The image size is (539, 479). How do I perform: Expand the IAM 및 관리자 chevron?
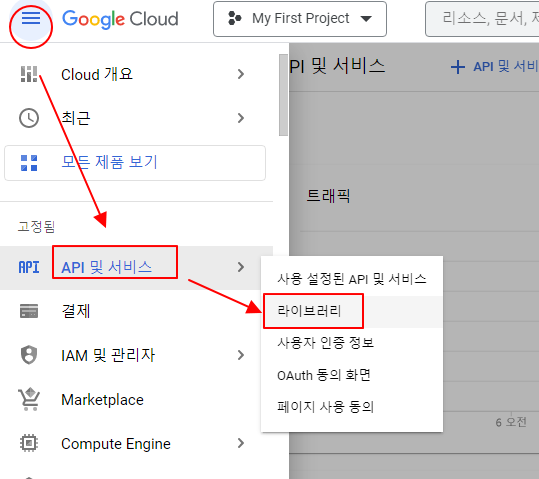[x=241, y=355]
